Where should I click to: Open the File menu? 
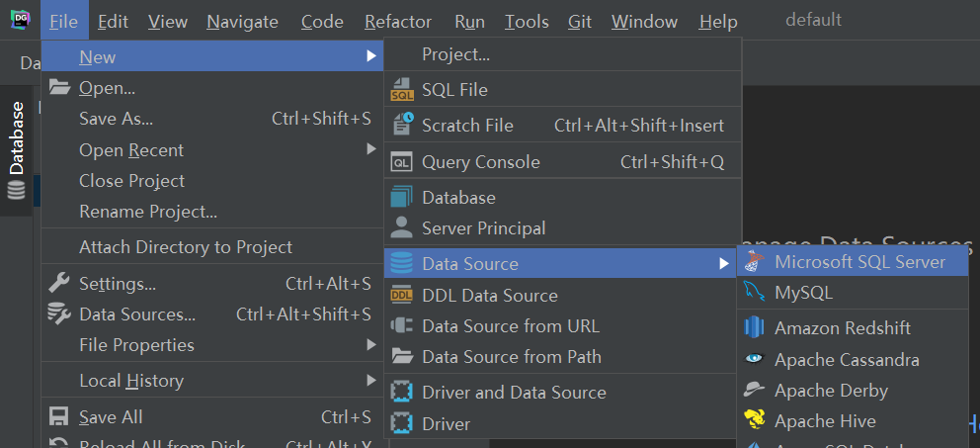point(64,22)
